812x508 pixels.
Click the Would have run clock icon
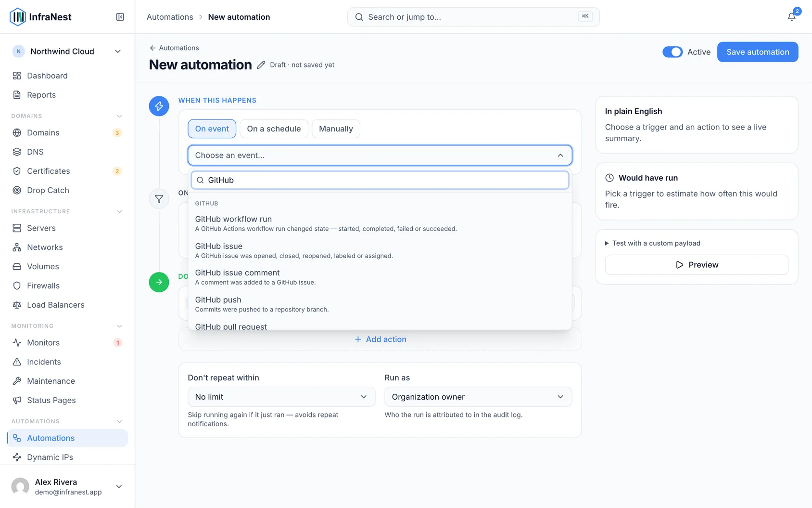tap(609, 178)
